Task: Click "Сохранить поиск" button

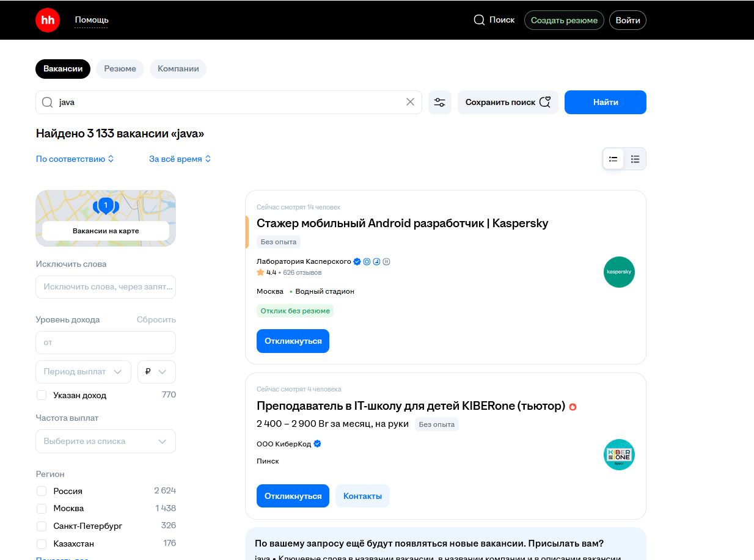Action: (508, 103)
